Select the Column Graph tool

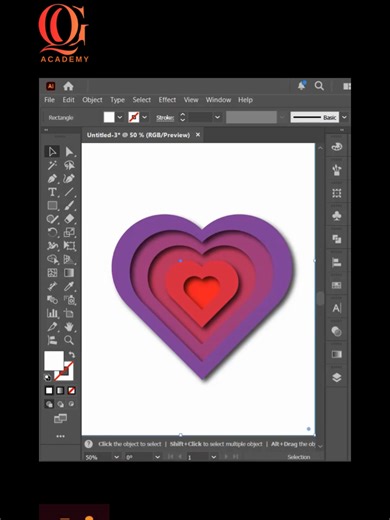click(52, 313)
